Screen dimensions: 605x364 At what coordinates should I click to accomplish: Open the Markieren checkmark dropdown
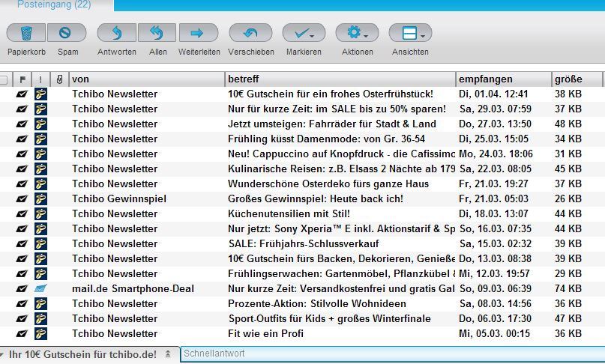click(304, 33)
